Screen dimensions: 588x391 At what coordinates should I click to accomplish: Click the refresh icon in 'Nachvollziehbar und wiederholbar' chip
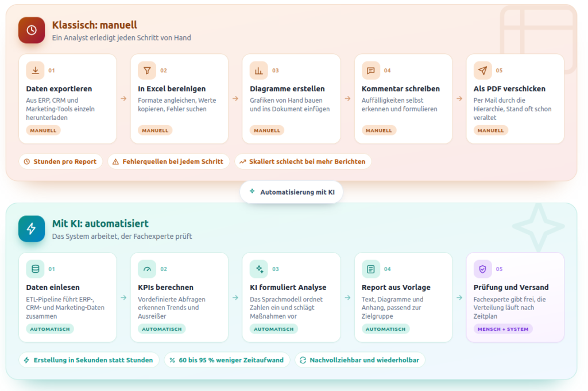tap(303, 360)
